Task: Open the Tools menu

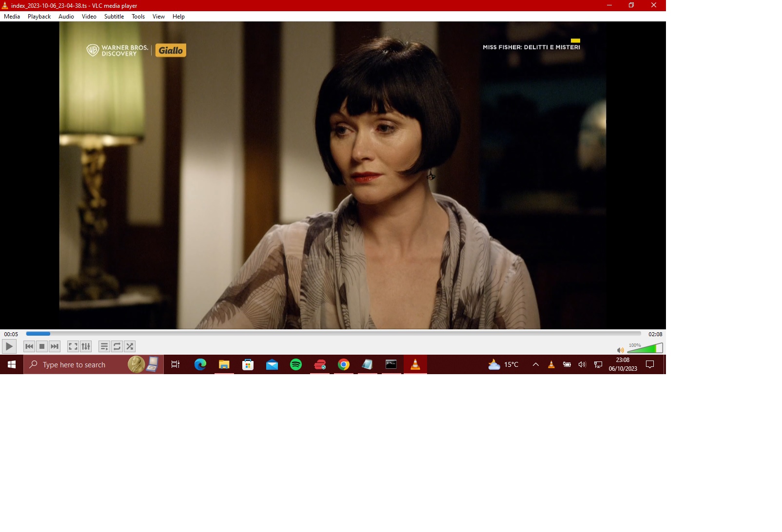Action: [x=138, y=17]
